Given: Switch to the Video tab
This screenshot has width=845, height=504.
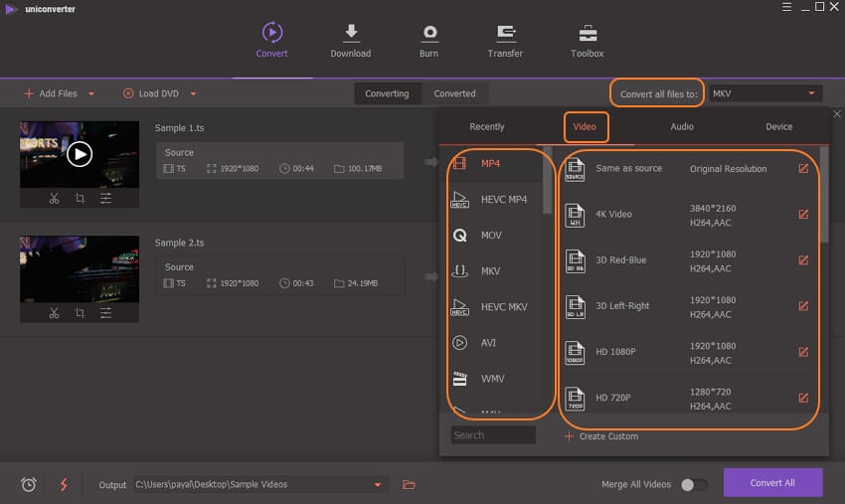Looking at the screenshot, I should click(x=585, y=126).
